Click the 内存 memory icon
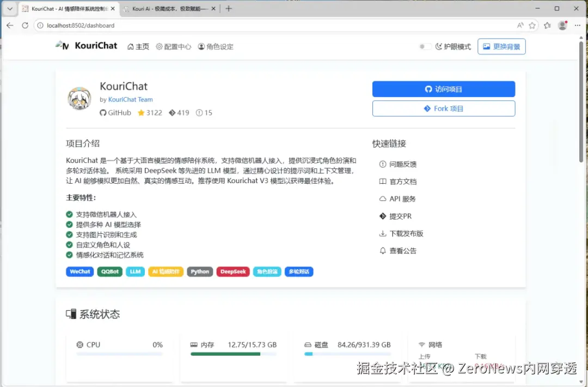The image size is (588, 387). (194, 344)
